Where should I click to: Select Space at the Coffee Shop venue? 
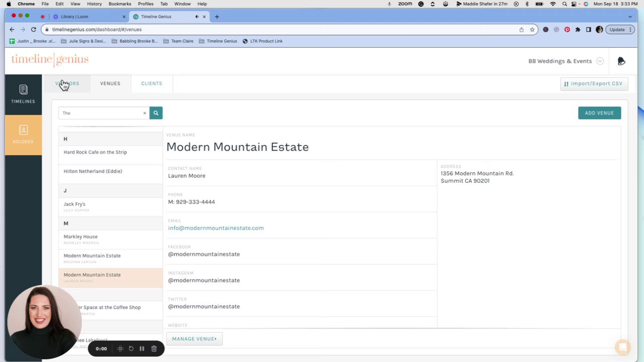click(111, 310)
